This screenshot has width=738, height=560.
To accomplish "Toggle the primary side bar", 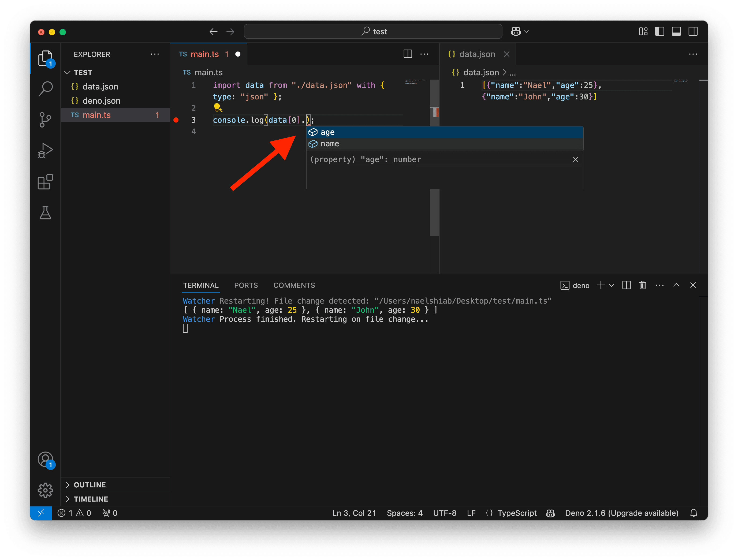I will pos(659,31).
